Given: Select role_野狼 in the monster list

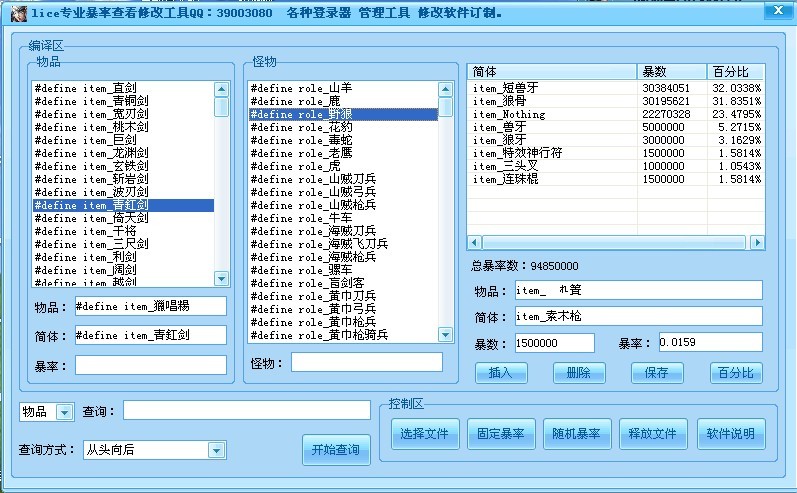Looking at the screenshot, I should click(x=343, y=114).
